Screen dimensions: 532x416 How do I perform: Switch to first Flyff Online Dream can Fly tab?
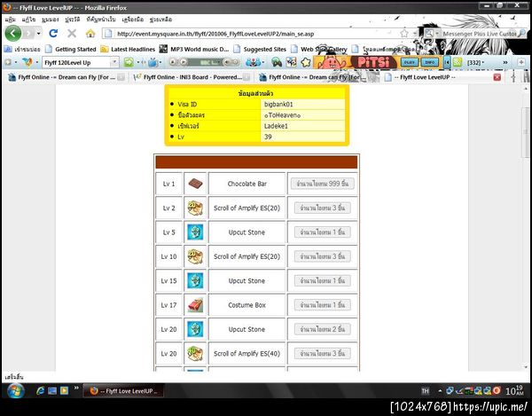(x=66, y=77)
